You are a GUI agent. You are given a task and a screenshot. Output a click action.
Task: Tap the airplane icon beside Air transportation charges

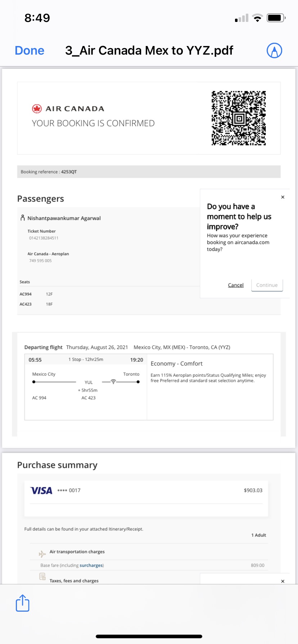tap(42, 554)
